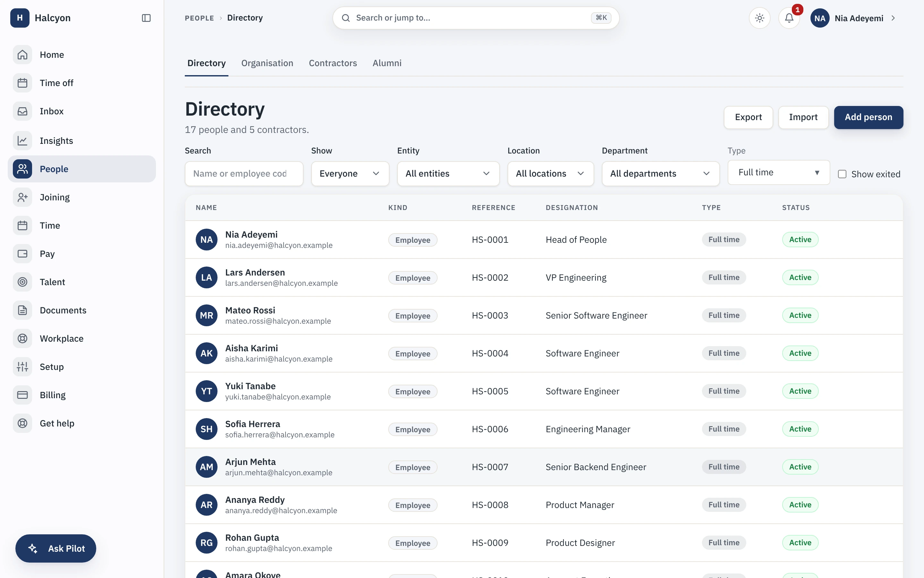924x578 pixels.
Task: Click Mateo Rossi's email address
Action: click(278, 321)
